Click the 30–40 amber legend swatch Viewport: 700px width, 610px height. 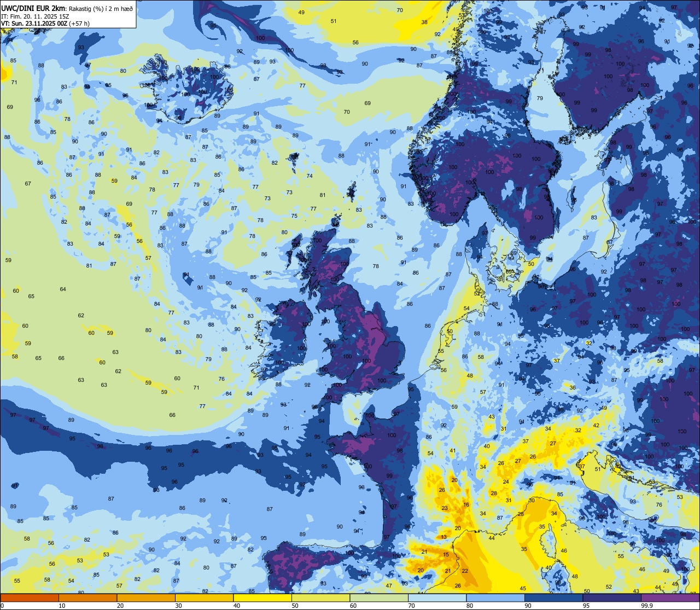coord(204,597)
